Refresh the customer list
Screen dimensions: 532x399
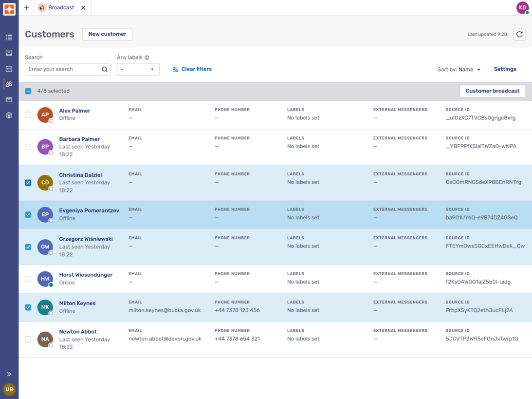(x=519, y=34)
